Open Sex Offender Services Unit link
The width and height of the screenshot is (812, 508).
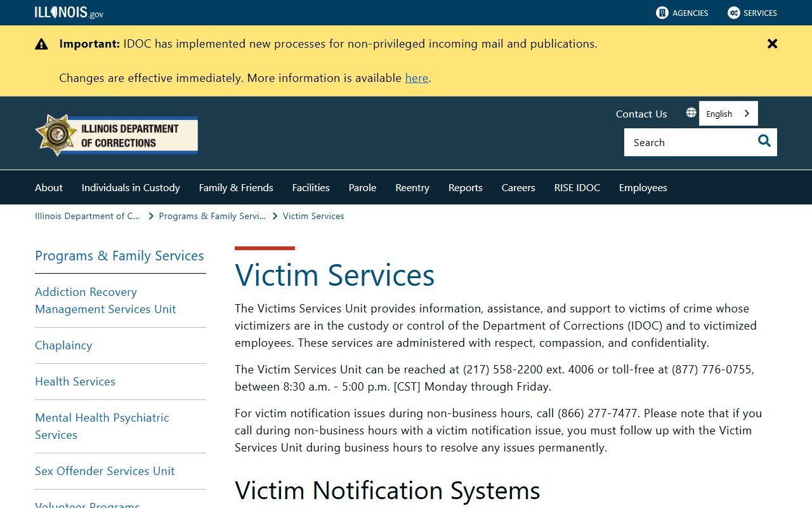[105, 471]
